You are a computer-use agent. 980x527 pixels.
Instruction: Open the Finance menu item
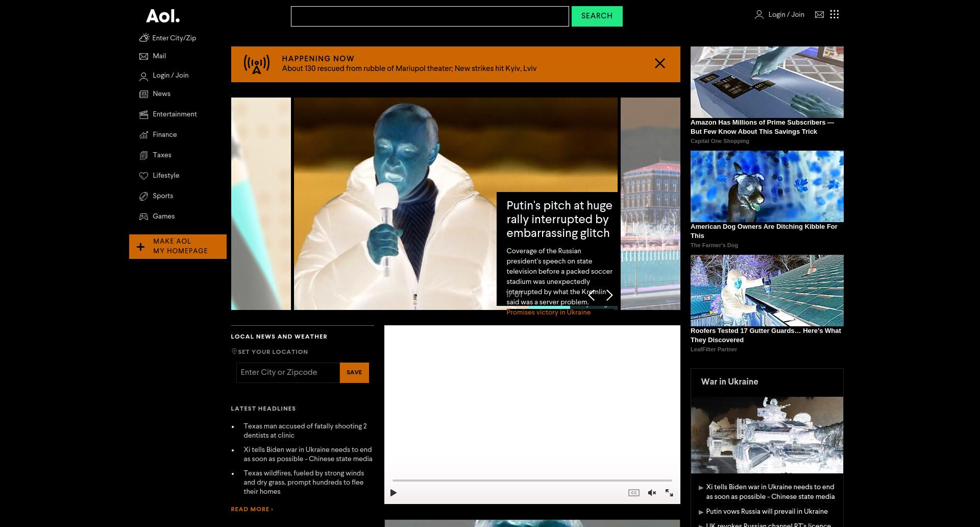(164, 135)
